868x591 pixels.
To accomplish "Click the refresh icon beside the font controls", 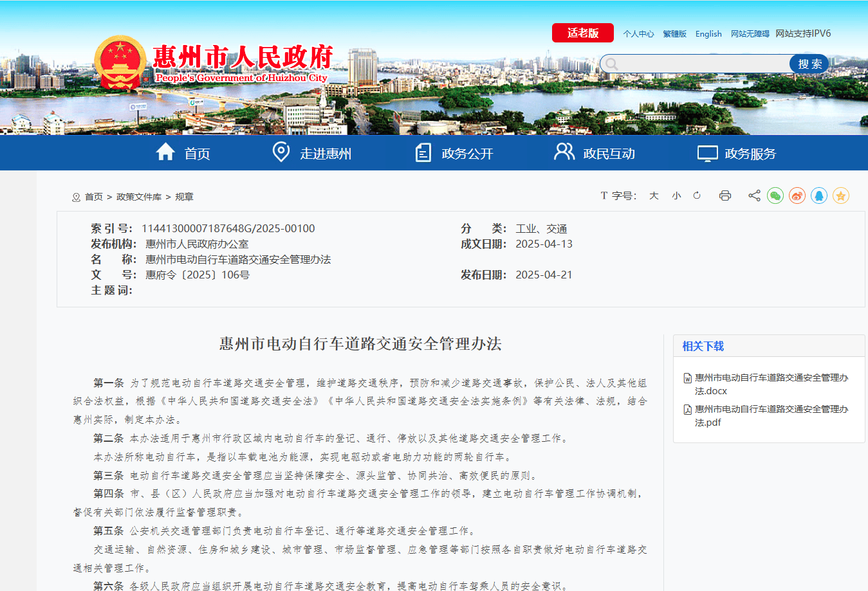I will click(697, 195).
